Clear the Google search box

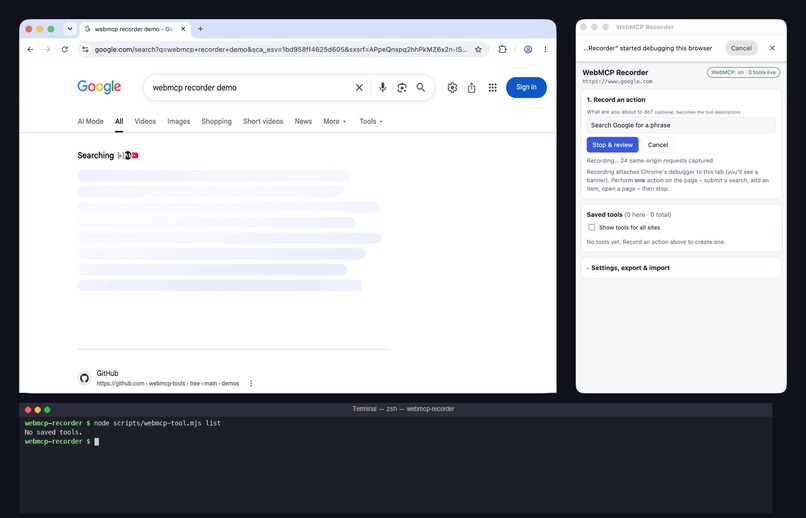359,87
